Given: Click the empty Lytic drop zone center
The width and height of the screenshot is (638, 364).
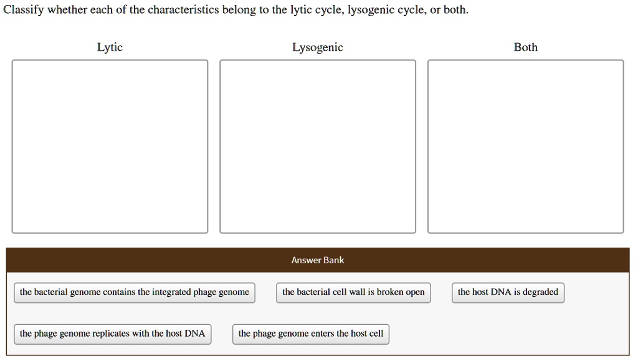Looking at the screenshot, I should point(110,146).
